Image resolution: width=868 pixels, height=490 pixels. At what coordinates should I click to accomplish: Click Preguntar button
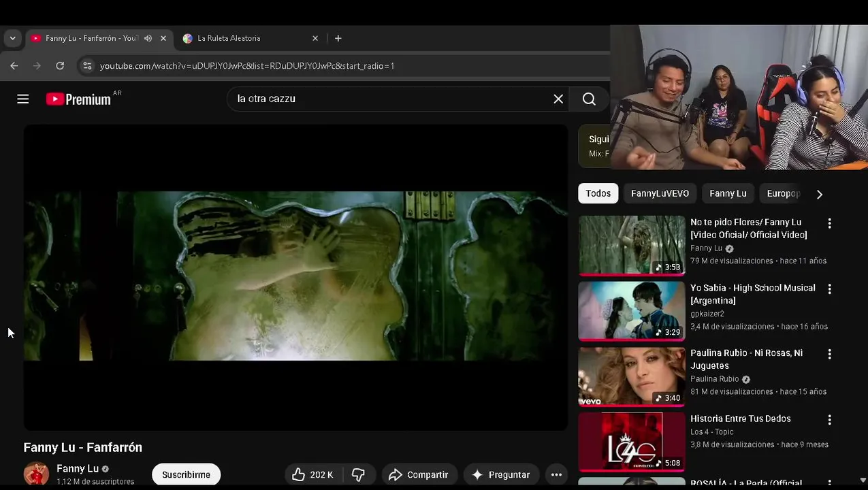tap(501, 474)
